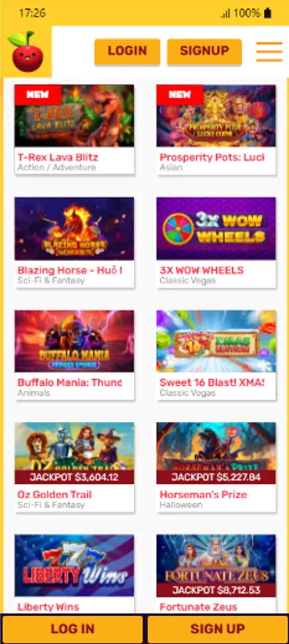Tap SIGN UP at the bottom bar
289x644 pixels.
218,629
